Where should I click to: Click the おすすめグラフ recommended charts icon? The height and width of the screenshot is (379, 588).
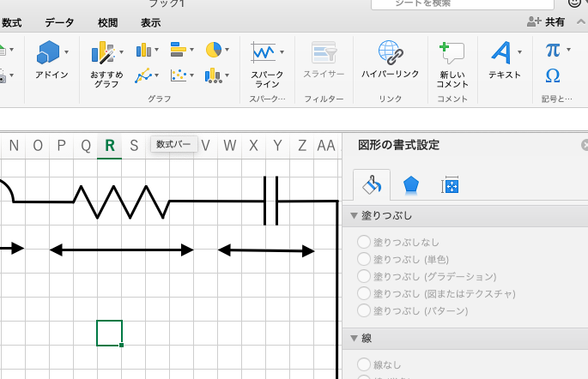click(103, 52)
